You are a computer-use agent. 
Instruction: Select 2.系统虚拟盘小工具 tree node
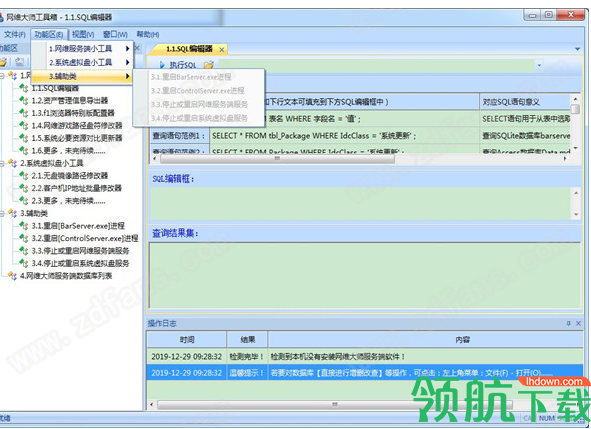tap(51, 163)
